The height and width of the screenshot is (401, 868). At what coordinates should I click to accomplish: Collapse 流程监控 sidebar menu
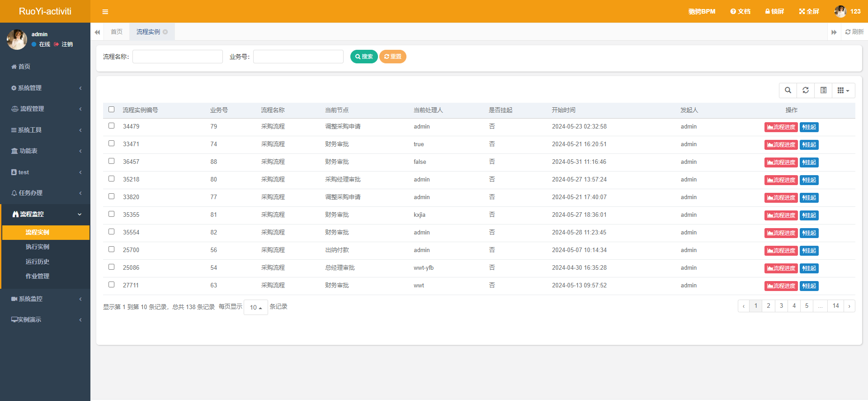click(45, 214)
